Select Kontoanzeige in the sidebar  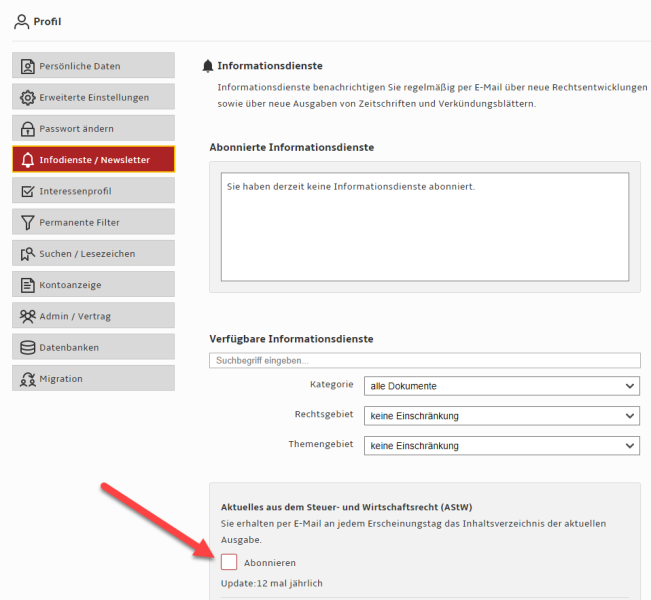click(x=93, y=285)
